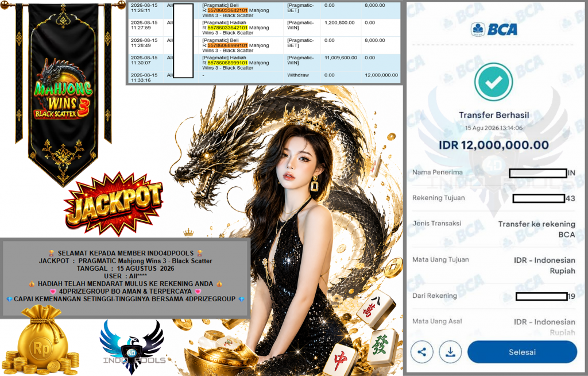Screen dimensions: 588x376
Task: Click the green checkmark success icon
Action: pyautogui.click(x=493, y=82)
